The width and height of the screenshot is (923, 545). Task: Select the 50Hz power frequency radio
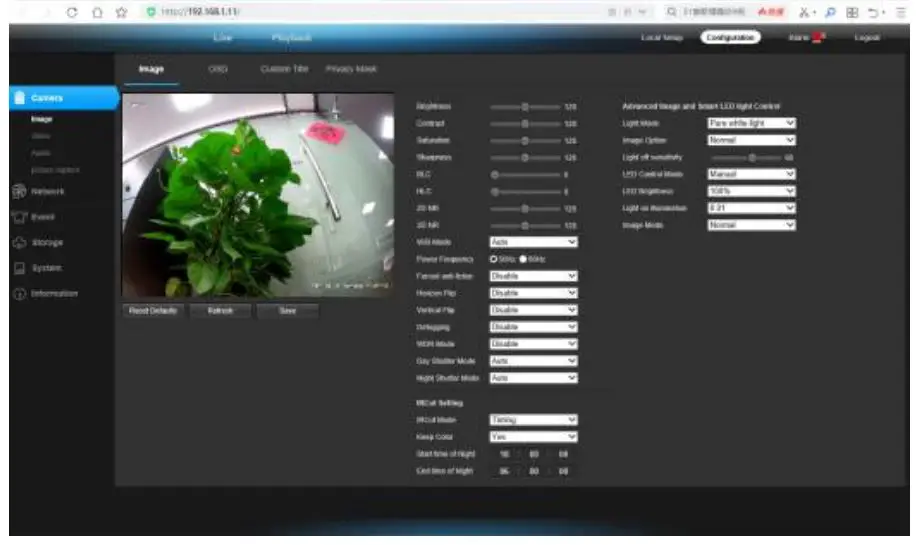(x=493, y=259)
